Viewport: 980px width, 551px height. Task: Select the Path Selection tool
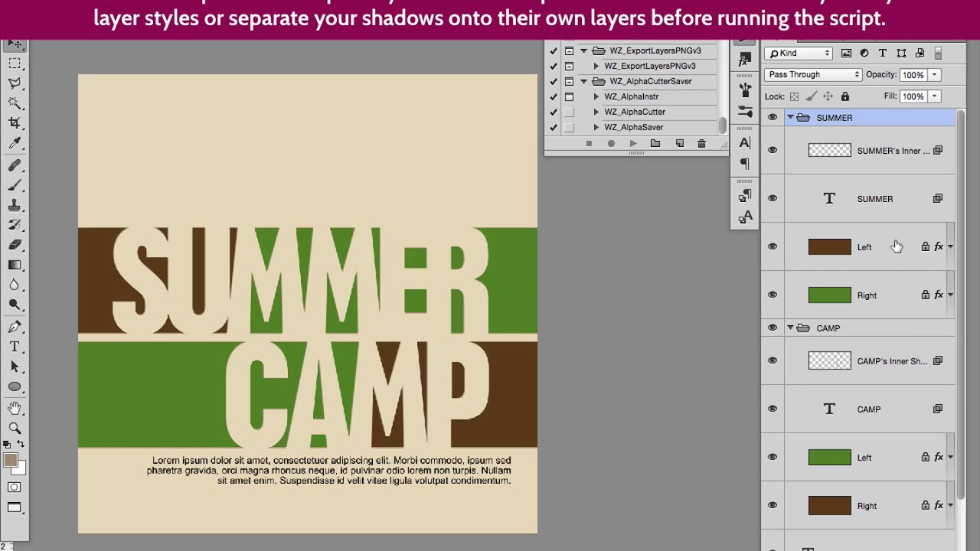[x=15, y=367]
